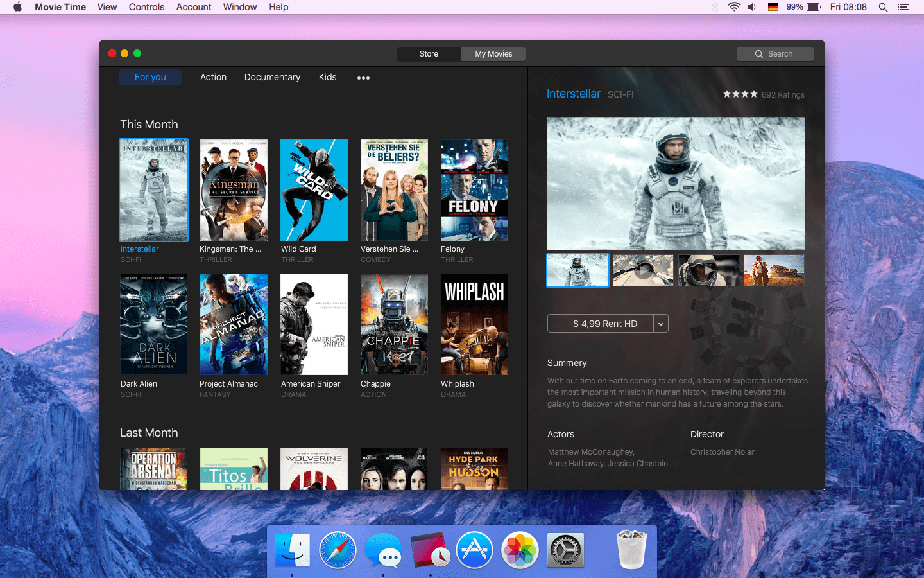
Task: Show more genres via three-dot icon
Action: pyautogui.click(x=363, y=78)
